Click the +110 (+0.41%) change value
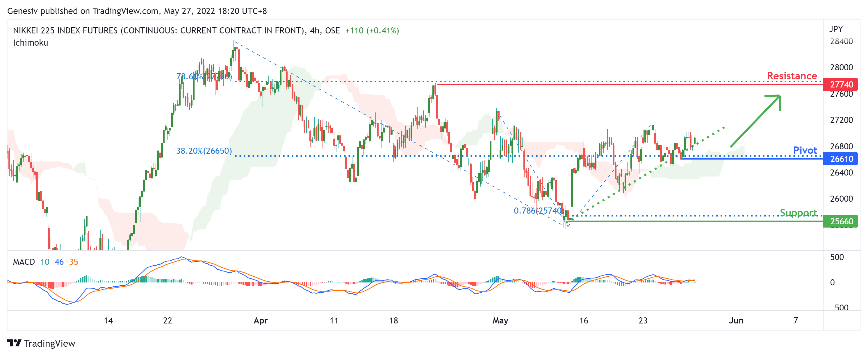This screenshot has height=356, width=868. pos(372,31)
